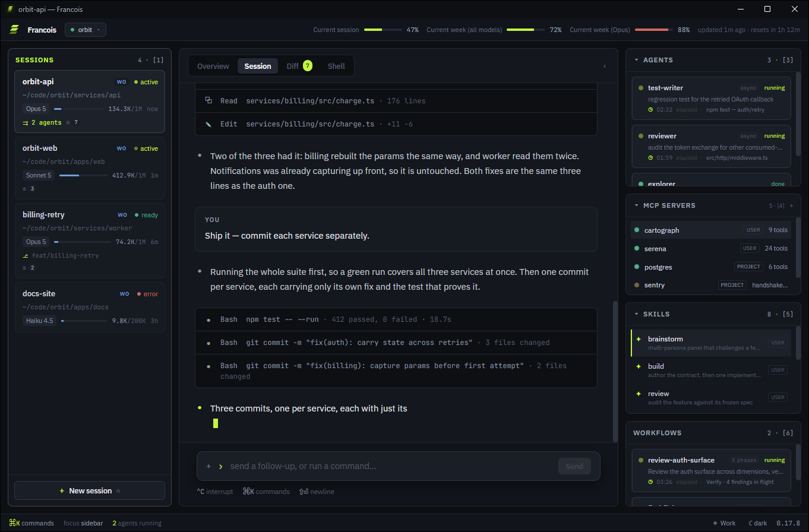Image resolution: width=809 pixels, height=532 pixels.
Task: Click the Edit charge.ts pencil icon
Action: pyautogui.click(x=208, y=124)
